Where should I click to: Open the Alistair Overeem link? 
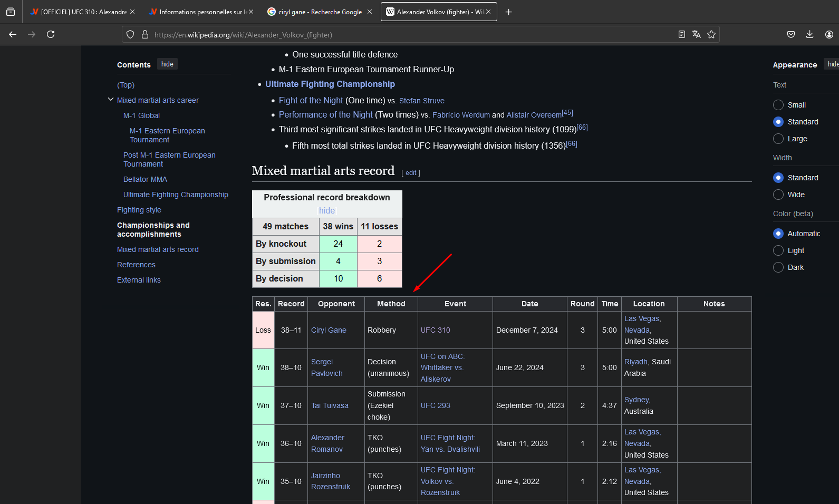534,115
